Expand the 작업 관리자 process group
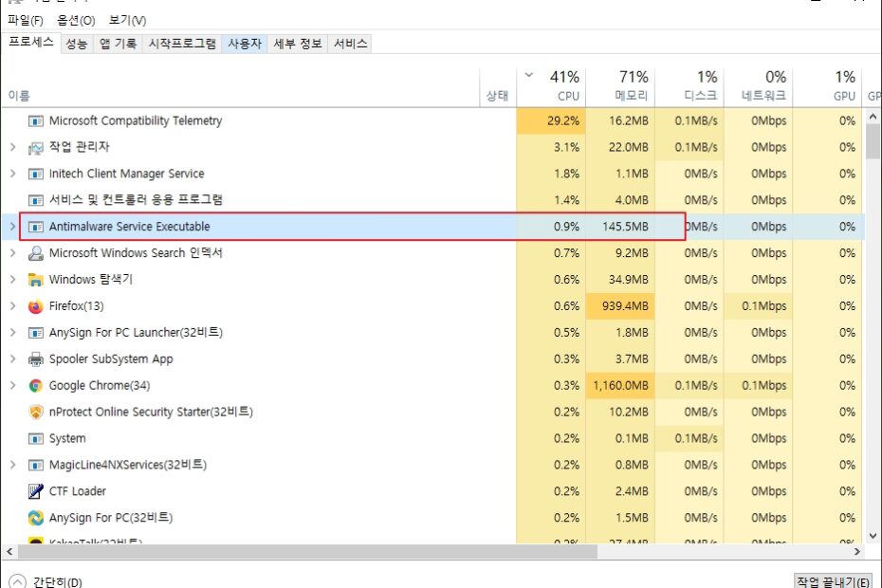 13,147
